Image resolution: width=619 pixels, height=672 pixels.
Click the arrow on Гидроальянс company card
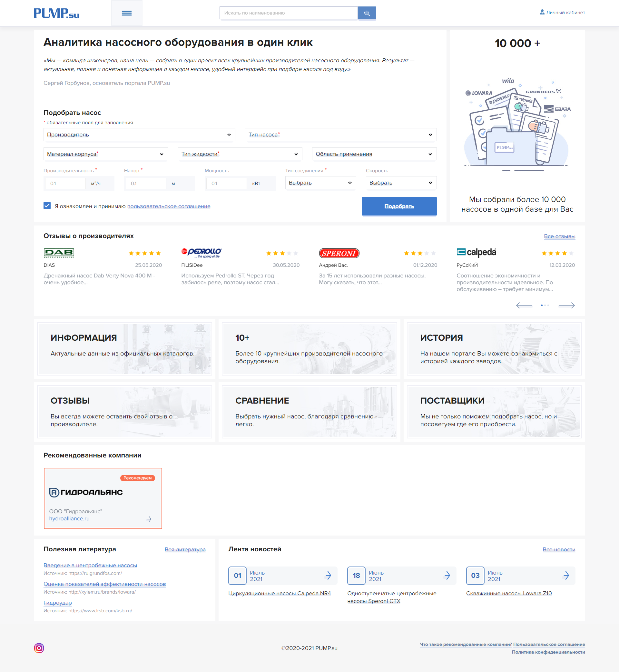149,519
